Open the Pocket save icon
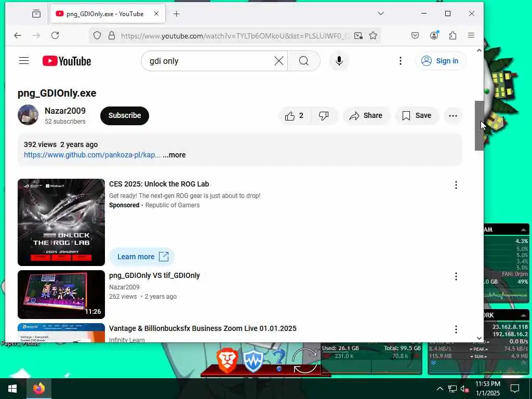 [x=415, y=35]
